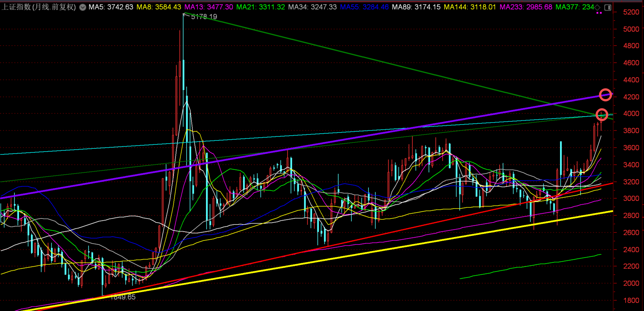Image resolution: width=644 pixels, height=311 pixels.
Task: Click the 1800 price axis label
Action: pos(631,300)
